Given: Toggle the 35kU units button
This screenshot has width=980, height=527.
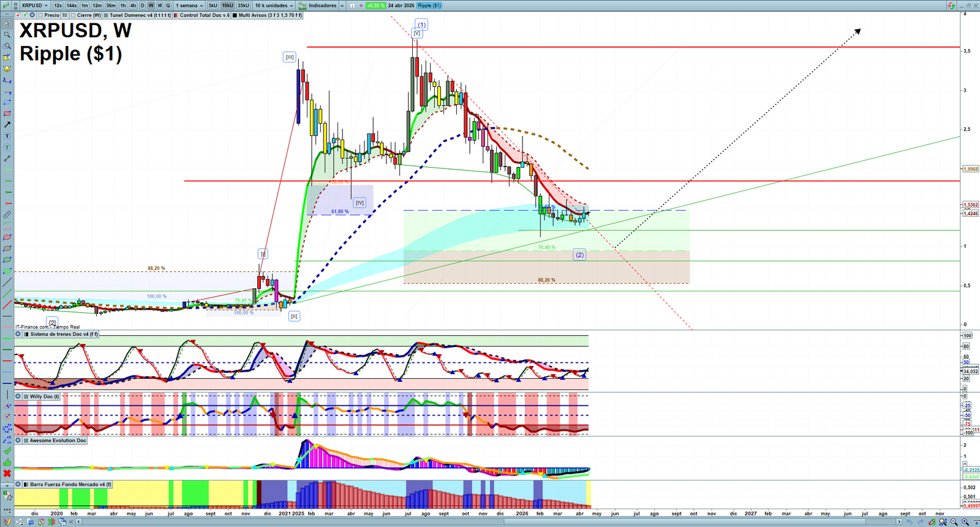Looking at the screenshot, I should [x=244, y=6].
